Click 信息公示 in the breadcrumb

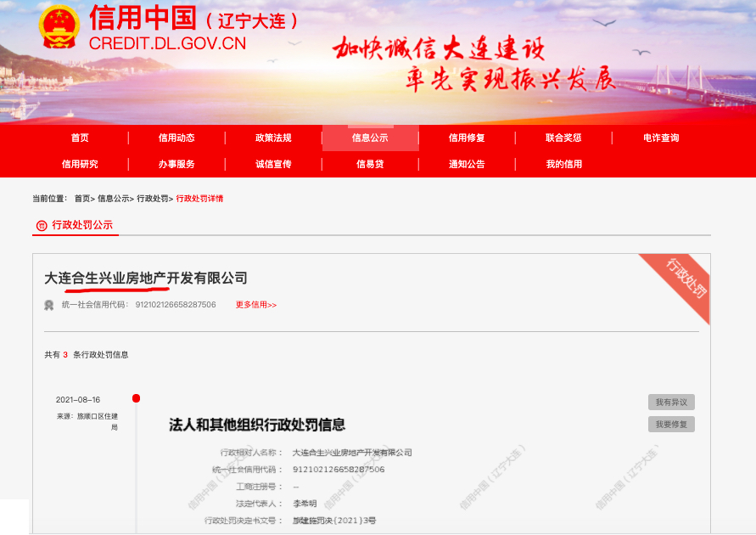click(114, 198)
